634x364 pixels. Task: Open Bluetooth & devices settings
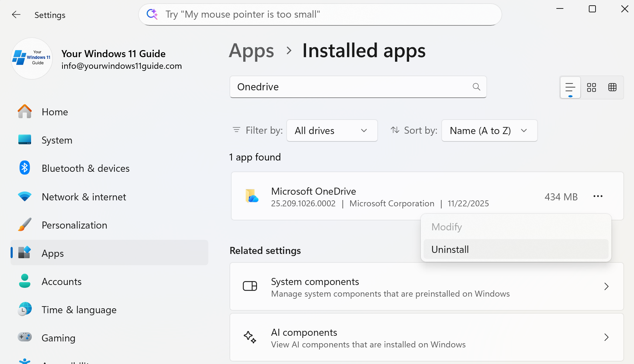85,168
